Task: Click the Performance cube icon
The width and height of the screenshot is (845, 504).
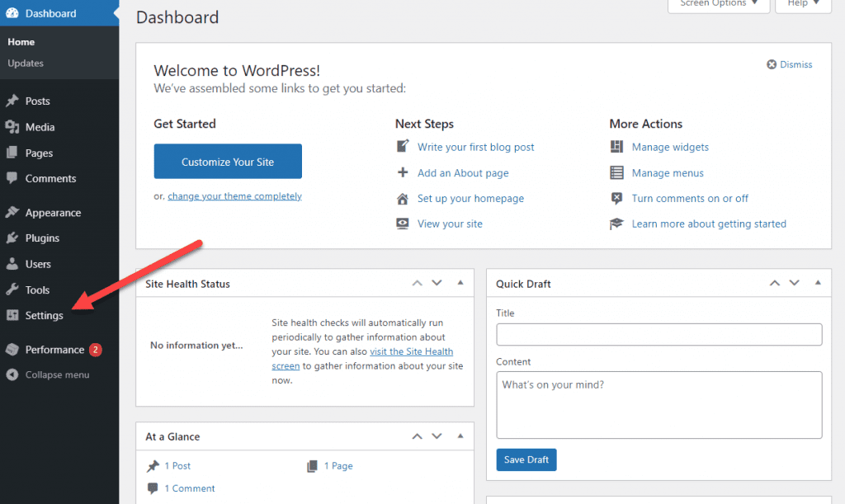Action: [x=12, y=350]
